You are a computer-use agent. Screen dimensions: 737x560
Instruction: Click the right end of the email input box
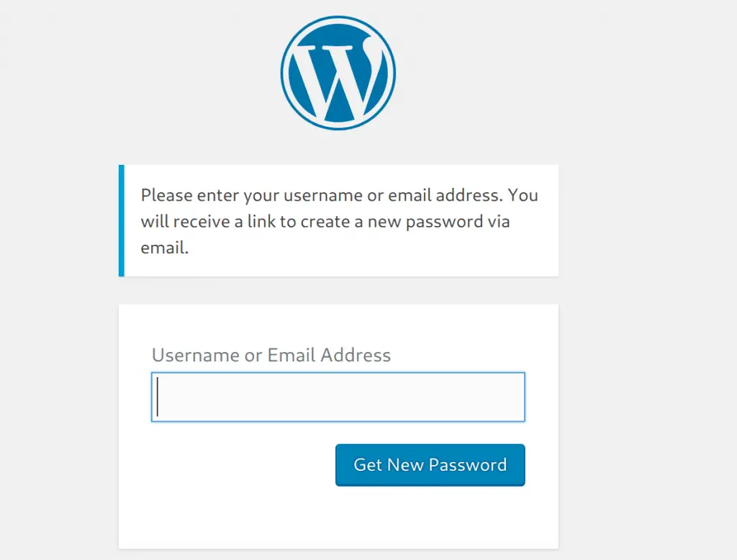point(515,397)
